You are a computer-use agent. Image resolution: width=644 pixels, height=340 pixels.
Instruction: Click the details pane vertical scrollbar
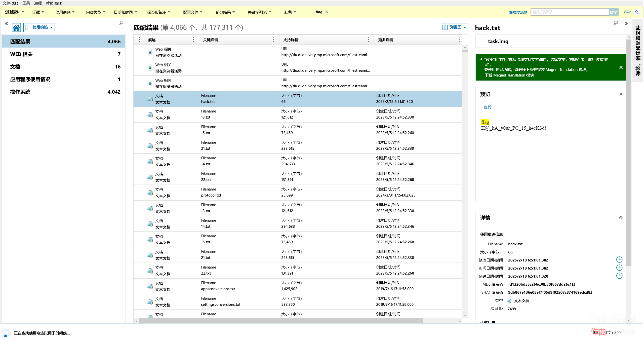click(x=628, y=152)
